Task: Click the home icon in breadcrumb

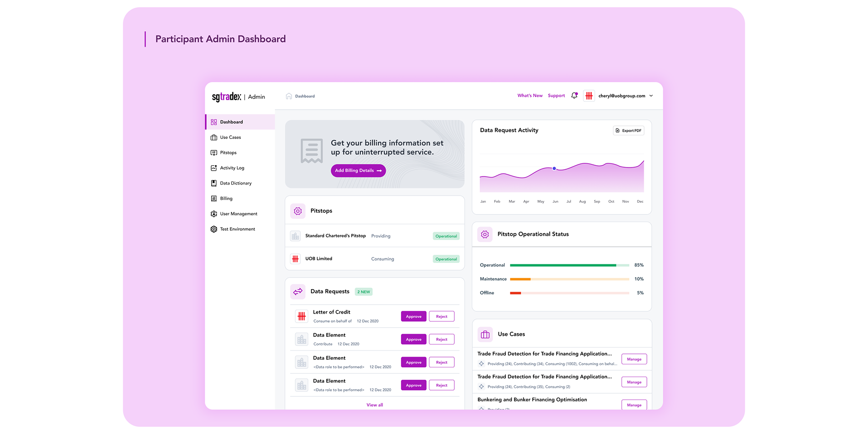Action: pos(289,96)
